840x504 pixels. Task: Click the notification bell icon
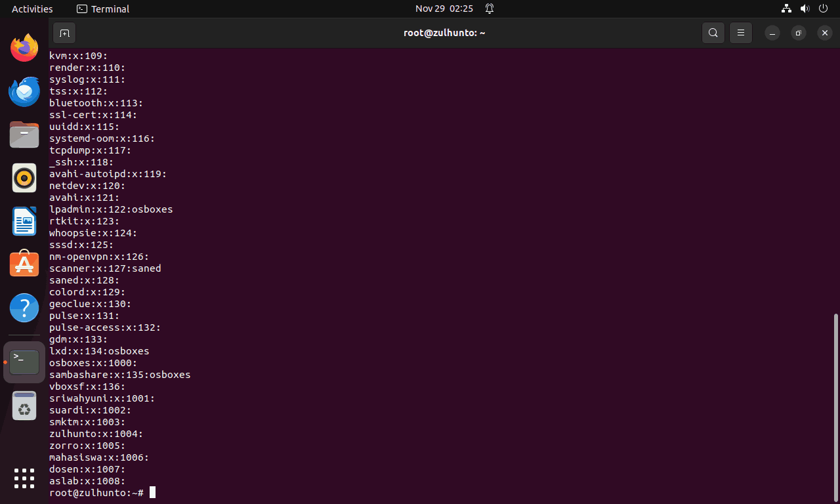pyautogui.click(x=490, y=9)
